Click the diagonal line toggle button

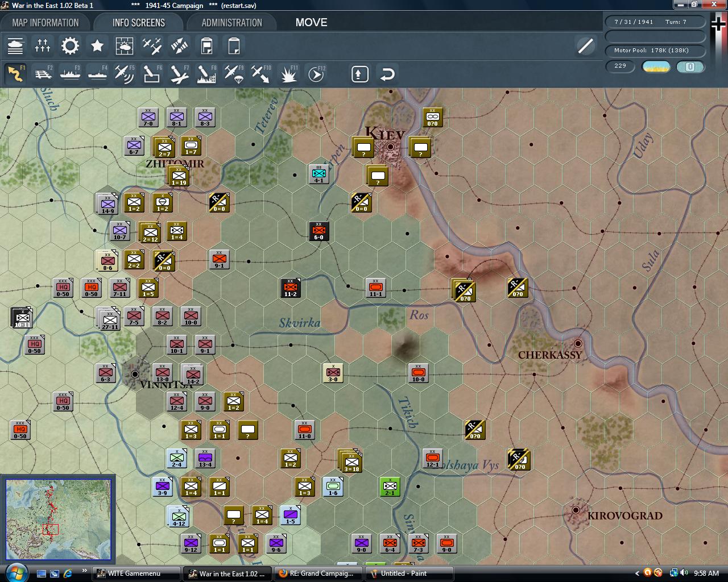click(x=585, y=45)
